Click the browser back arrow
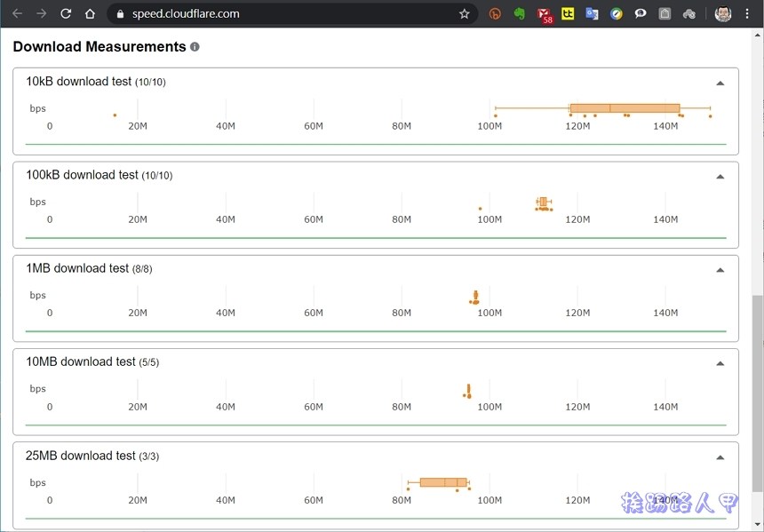 click(x=17, y=14)
